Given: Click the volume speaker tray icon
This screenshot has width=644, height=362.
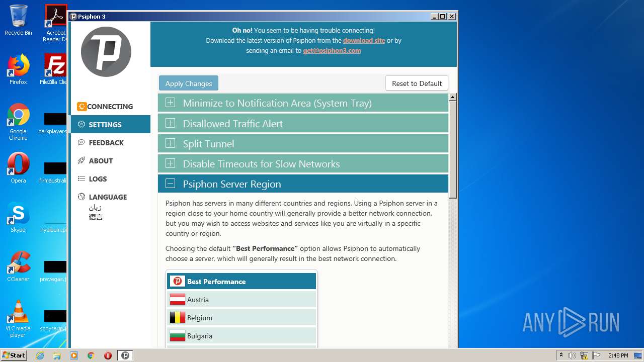Looking at the screenshot, I should point(572,355).
